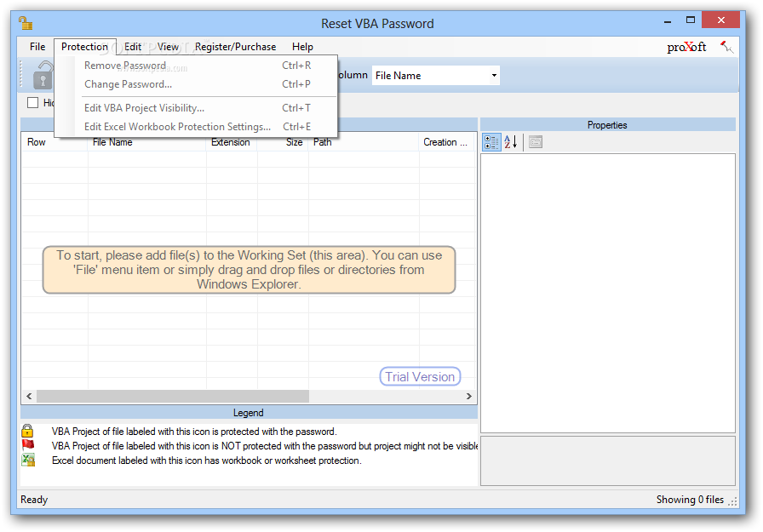Click the padlock icon in the toolbar
The image size is (763, 532).
pos(43,76)
